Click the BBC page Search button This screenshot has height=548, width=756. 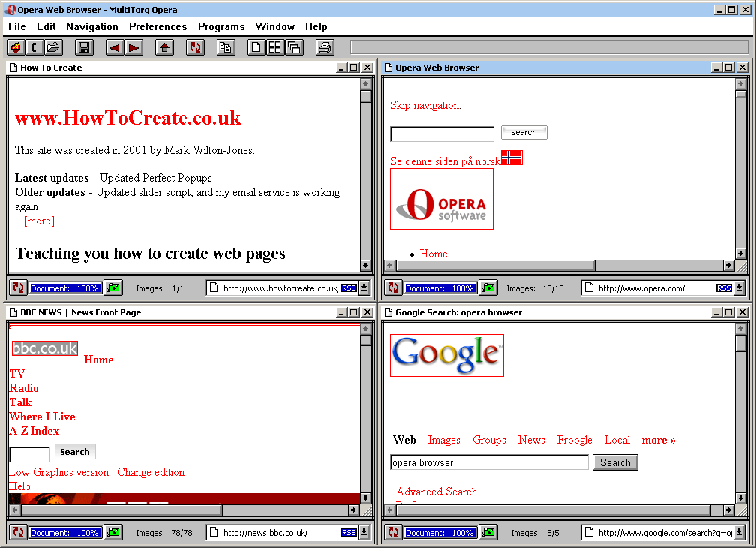click(75, 452)
